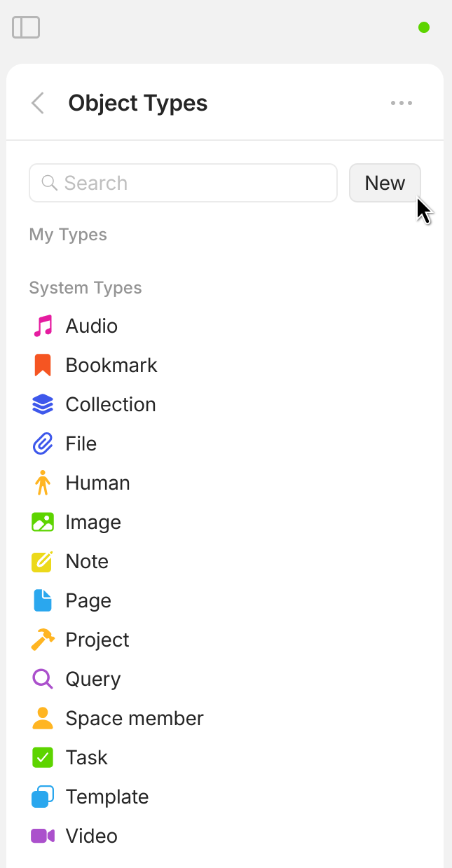Click the File paperclip icon
Image resolution: width=452 pixels, height=868 pixels.
click(x=43, y=443)
